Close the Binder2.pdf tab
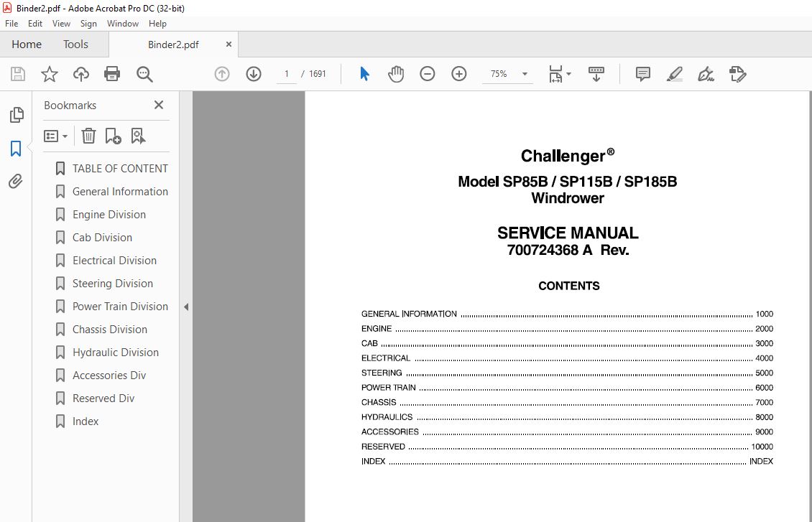 (x=229, y=45)
